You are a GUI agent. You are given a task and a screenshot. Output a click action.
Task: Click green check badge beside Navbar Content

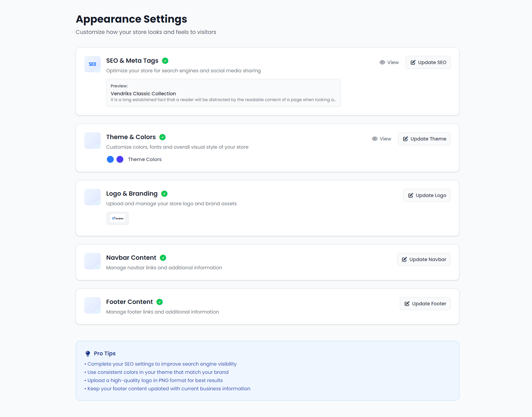163,258
